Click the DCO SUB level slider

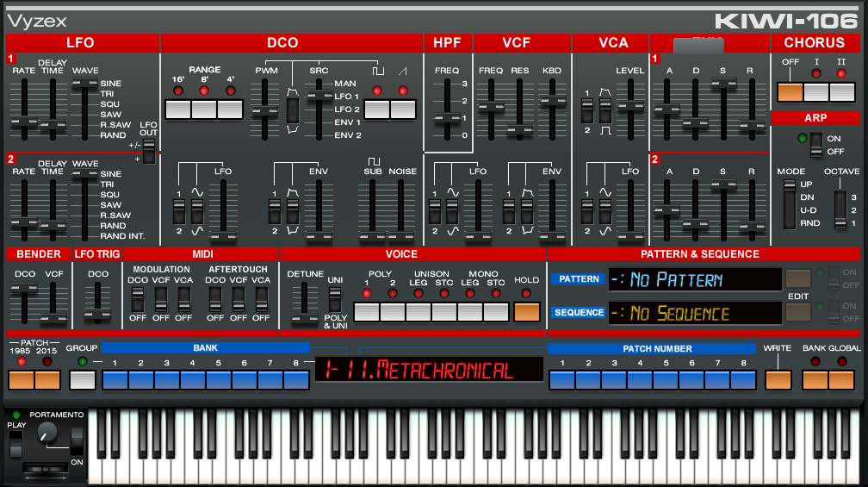(x=372, y=210)
